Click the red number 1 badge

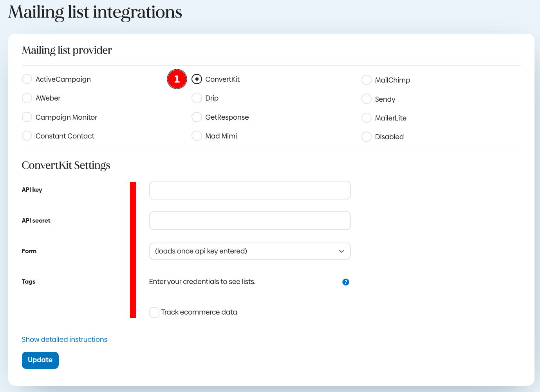click(177, 79)
